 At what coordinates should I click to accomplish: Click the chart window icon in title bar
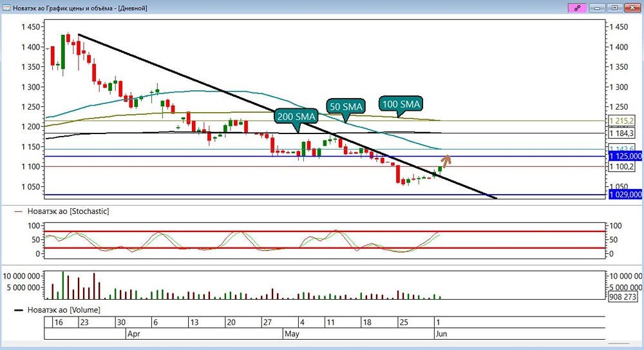pos(6,8)
